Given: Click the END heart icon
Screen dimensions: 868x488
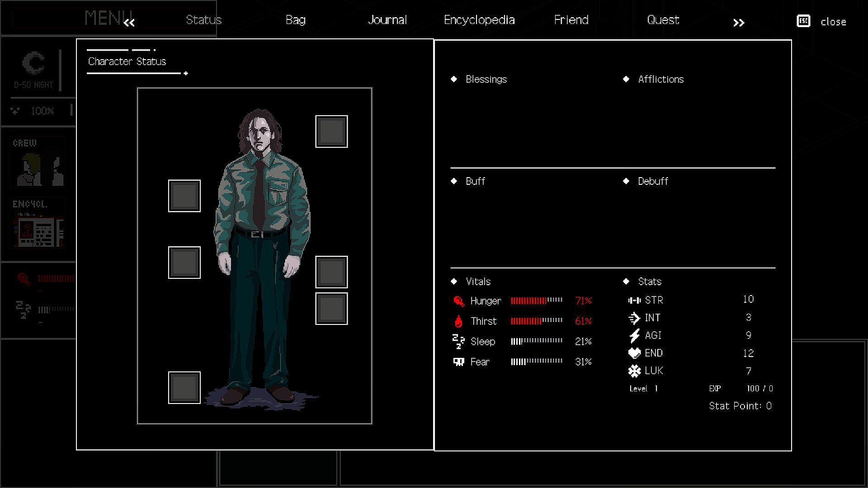Looking at the screenshot, I should 634,353.
